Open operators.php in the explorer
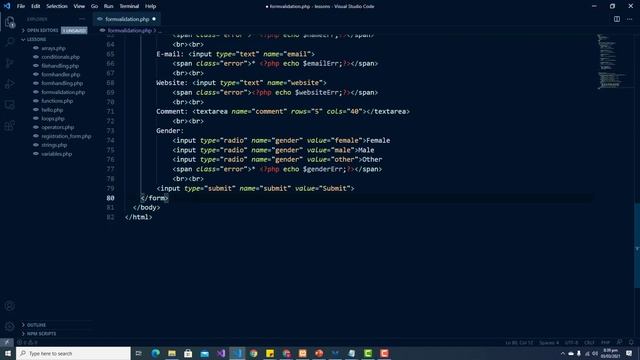The height and width of the screenshot is (360, 640). click(58, 127)
